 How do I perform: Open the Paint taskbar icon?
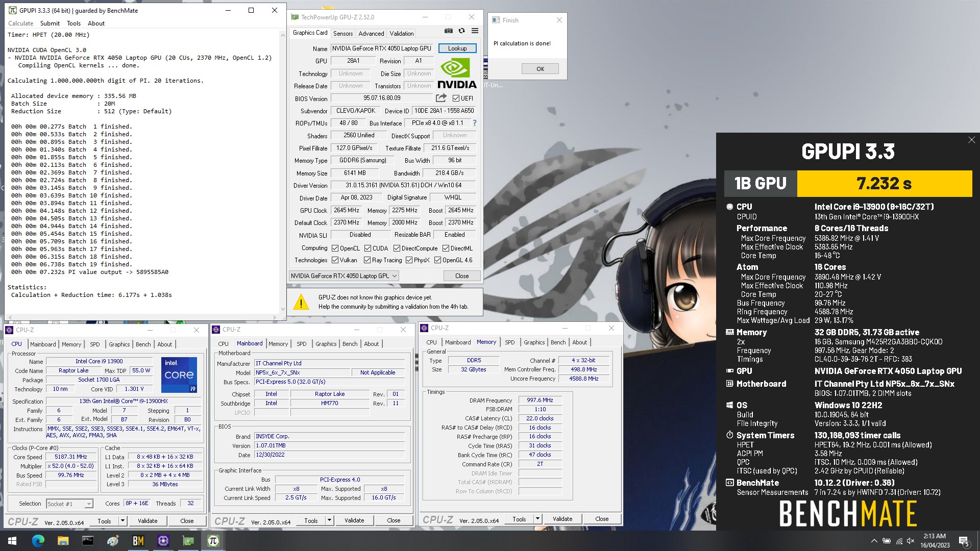[113, 541]
